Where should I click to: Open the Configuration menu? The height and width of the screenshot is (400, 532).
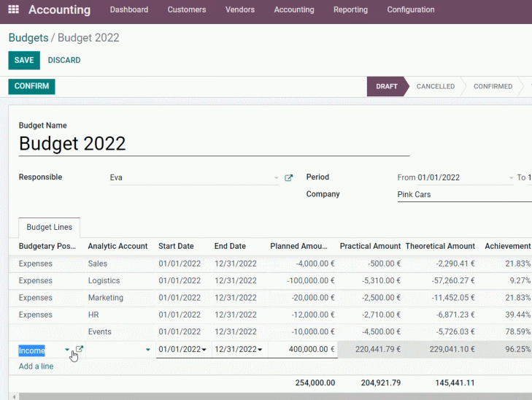pos(411,9)
